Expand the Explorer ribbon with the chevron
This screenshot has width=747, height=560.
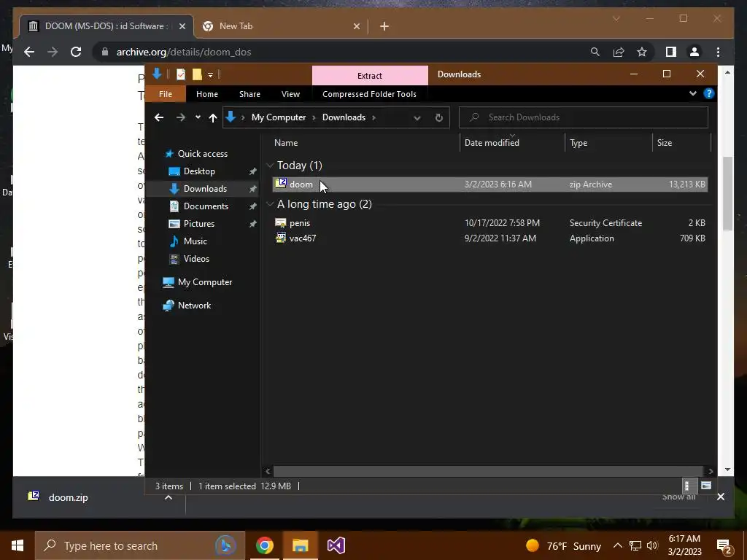(x=693, y=94)
